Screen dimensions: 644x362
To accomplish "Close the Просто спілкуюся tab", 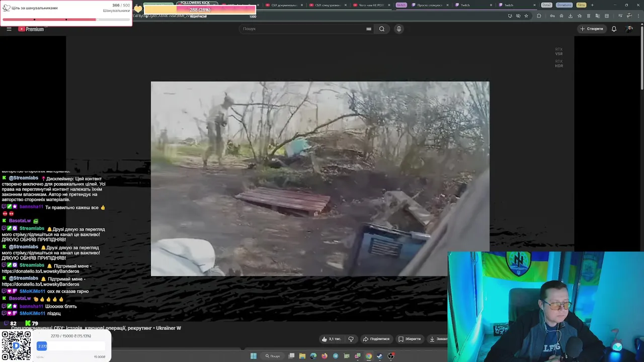I will (x=447, y=5).
